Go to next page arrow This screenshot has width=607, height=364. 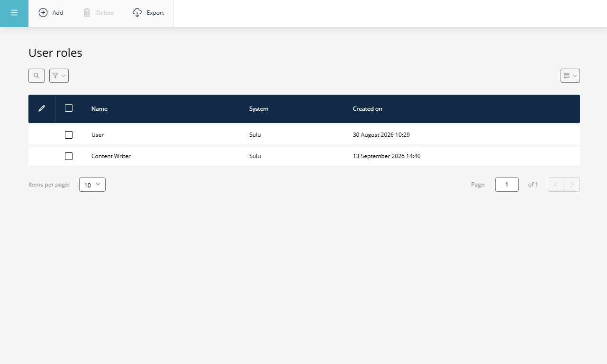click(572, 185)
